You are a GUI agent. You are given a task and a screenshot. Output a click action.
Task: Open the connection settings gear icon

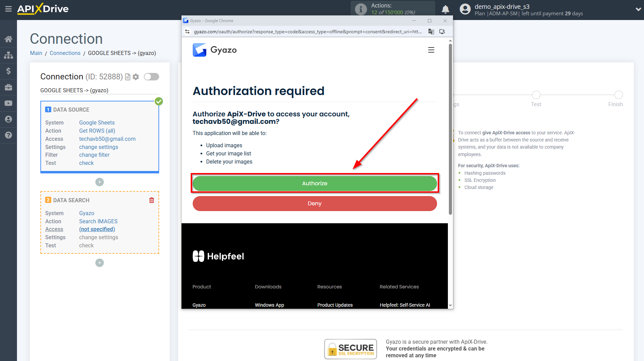click(x=136, y=77)
